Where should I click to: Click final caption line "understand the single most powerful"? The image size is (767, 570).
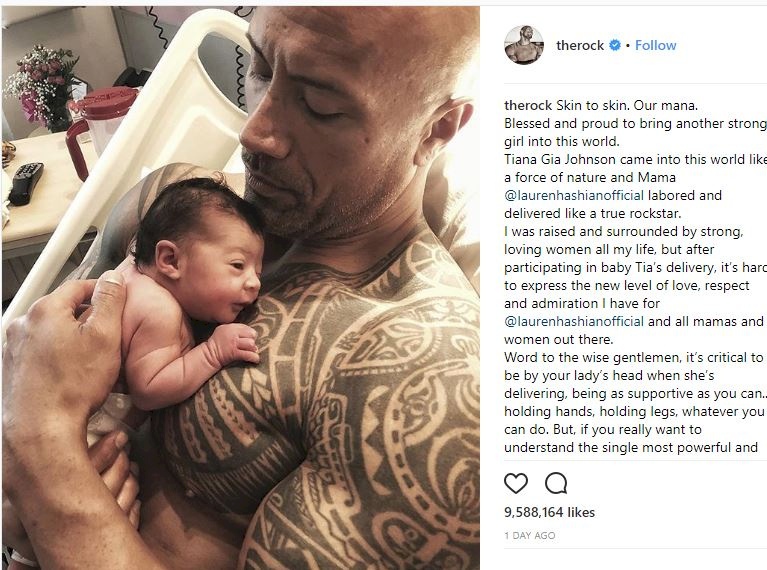[x=631, y=448]
